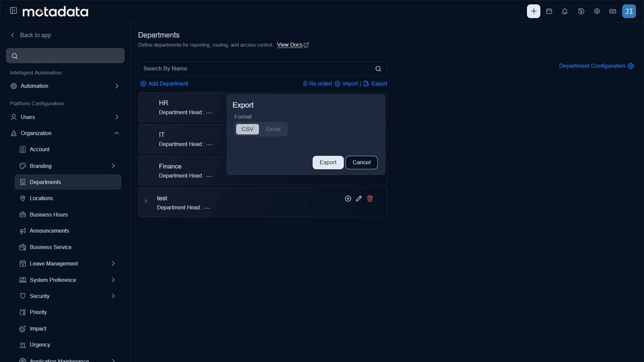The height and width of the screenshot is (362, 644).
Task: Add sub-department to test row
Action: 348,199
